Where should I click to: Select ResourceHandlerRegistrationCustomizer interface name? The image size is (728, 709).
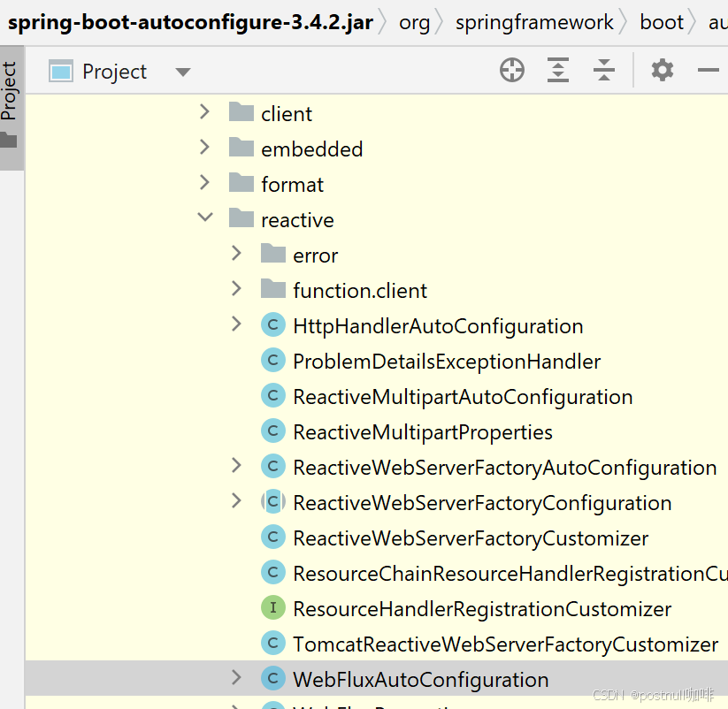(x=482, y=609)
